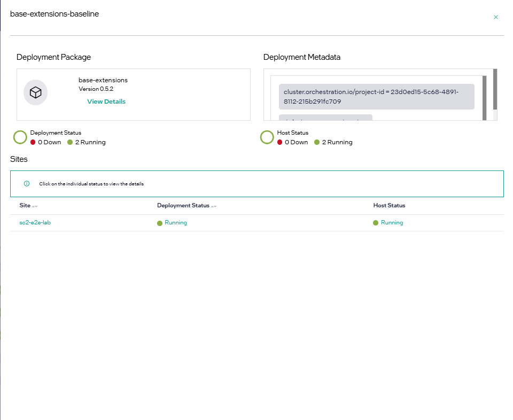Image resolution: width=513 pixels, height=420 pixels.
Task: Click green dot beside Host Status 2 Running
Action: (x=317, y=143)
